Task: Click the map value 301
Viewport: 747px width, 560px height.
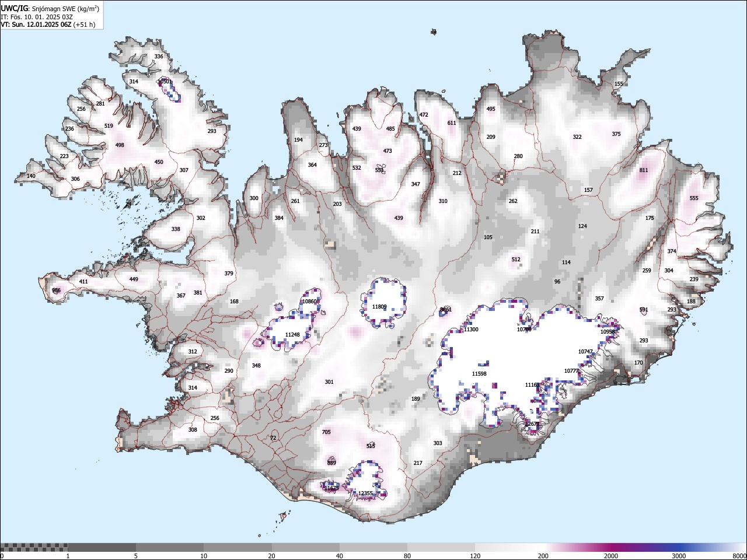Action: [329, 382]
